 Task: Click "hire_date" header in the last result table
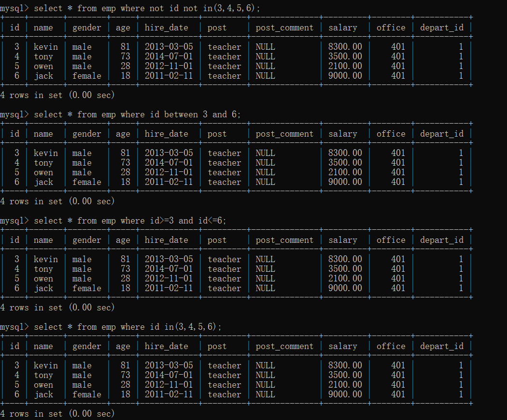tap(166, 346)
